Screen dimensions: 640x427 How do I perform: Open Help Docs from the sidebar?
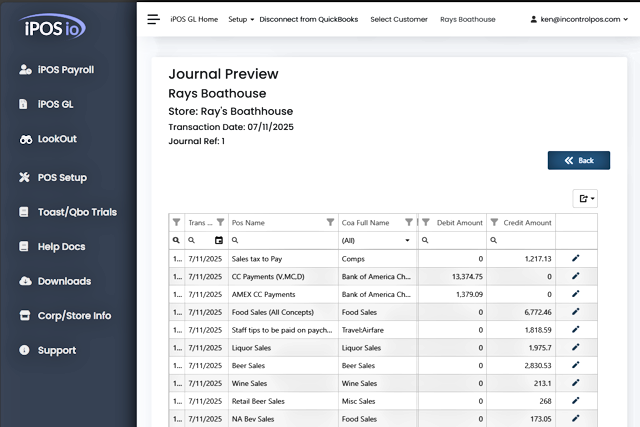pyautogui.click(x=61, y=246)
